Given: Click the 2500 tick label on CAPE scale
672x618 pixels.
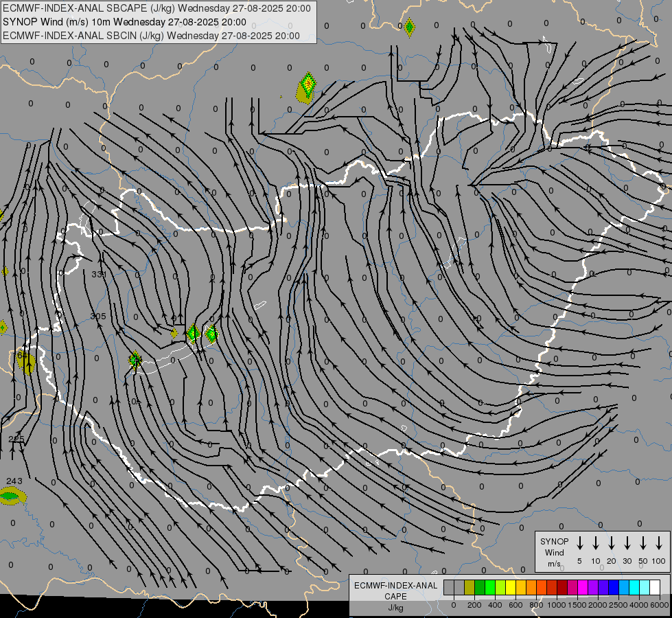Looking at the screenshot, I should (618, 605).
